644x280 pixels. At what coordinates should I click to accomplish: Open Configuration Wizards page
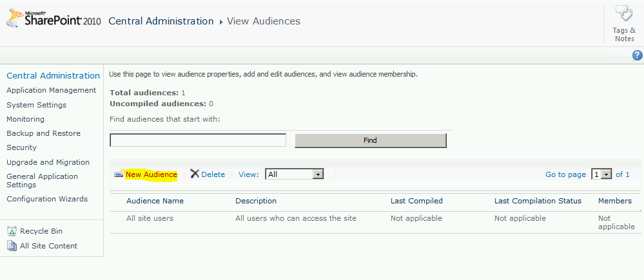pyautogui.click(x=47, y=199)
